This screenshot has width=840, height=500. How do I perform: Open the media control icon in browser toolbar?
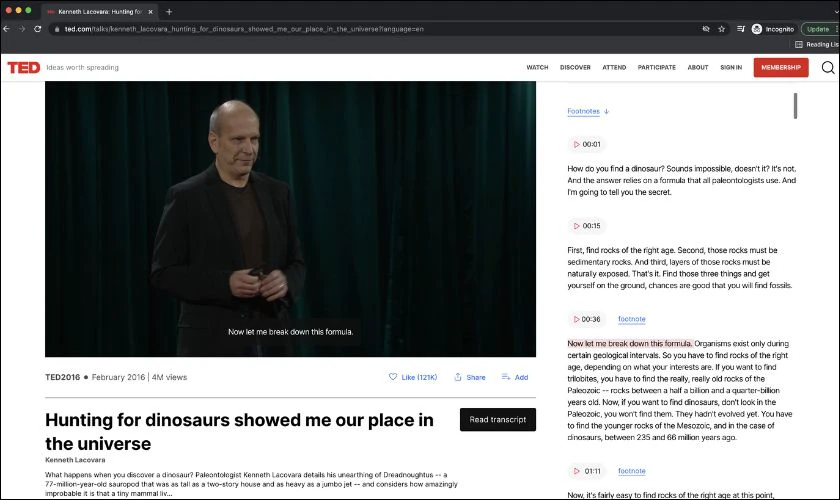point(741,29)
